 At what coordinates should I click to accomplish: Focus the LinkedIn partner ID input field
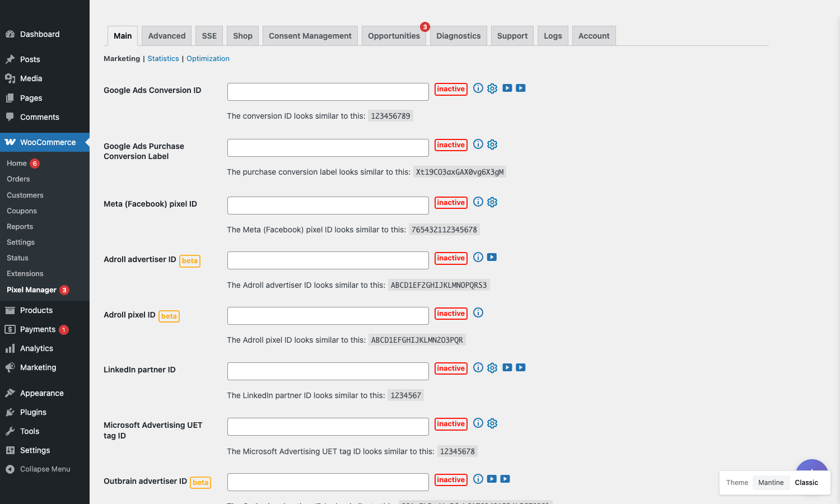point(328,371)
